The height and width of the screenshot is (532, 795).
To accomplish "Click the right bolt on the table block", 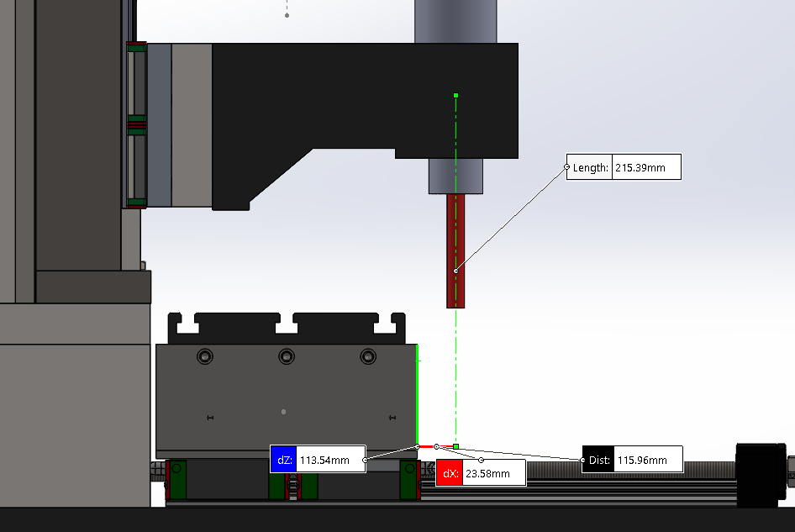I will [367, 356].
